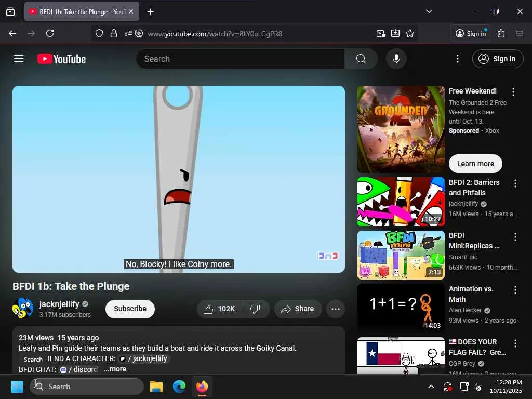This screenshot has height=399, width=532.
Task: Expand the list all tabs chevron
Action: (x=429, y=11)
